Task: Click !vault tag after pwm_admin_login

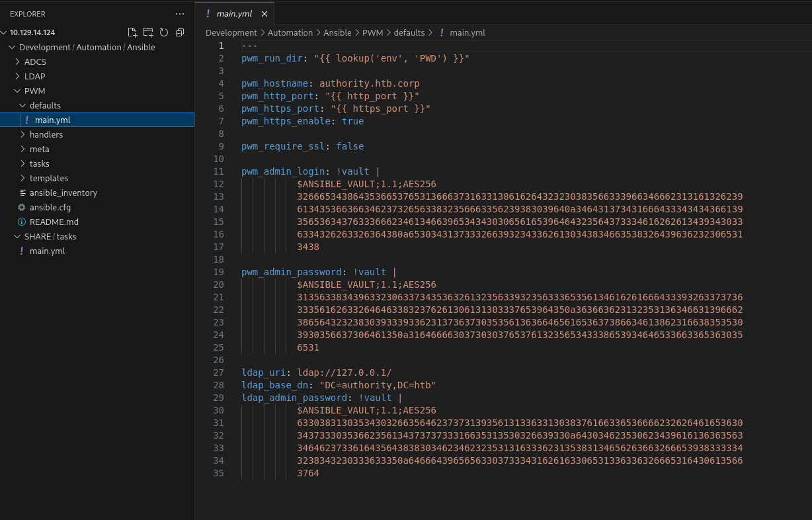Action: click(352, 171)
